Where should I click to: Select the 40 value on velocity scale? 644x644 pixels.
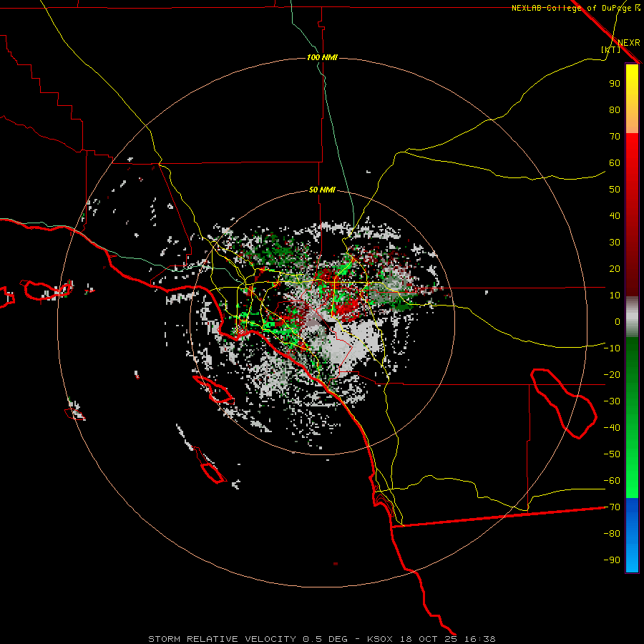point(615,216)
